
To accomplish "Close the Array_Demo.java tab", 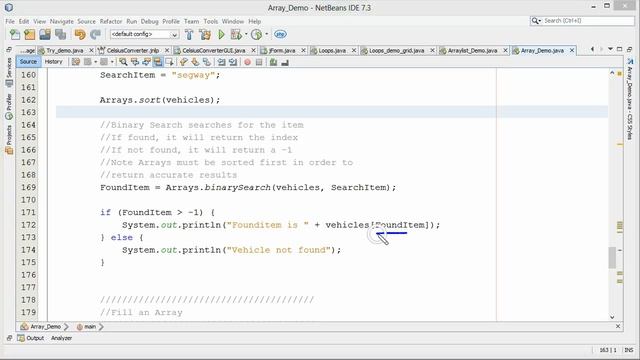I will click(572, 50).
